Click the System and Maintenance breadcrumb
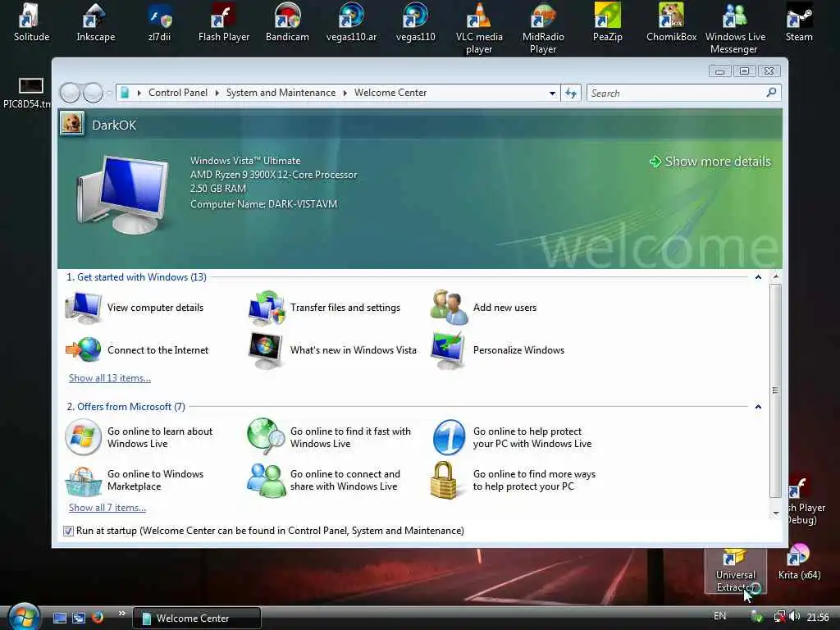The image size is (840, 630). [281, 93]
